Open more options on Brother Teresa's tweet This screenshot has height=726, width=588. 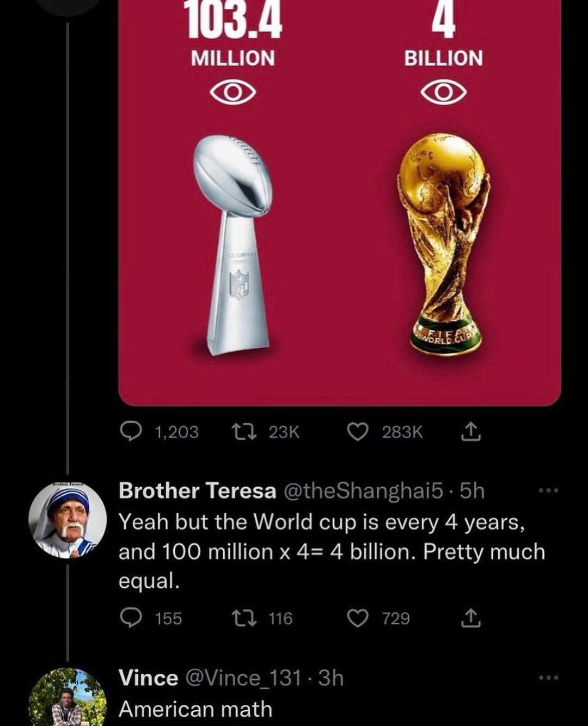548,491
